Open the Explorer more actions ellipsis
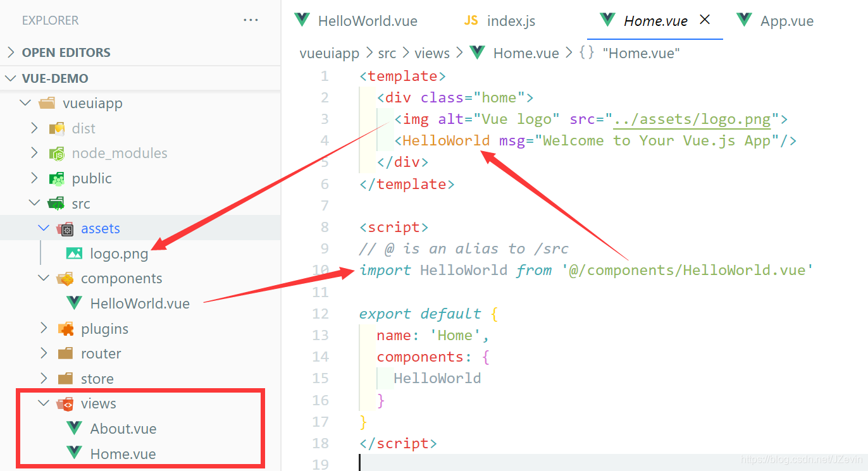Viewport: 868px width, 471px height. coord(251,20)
